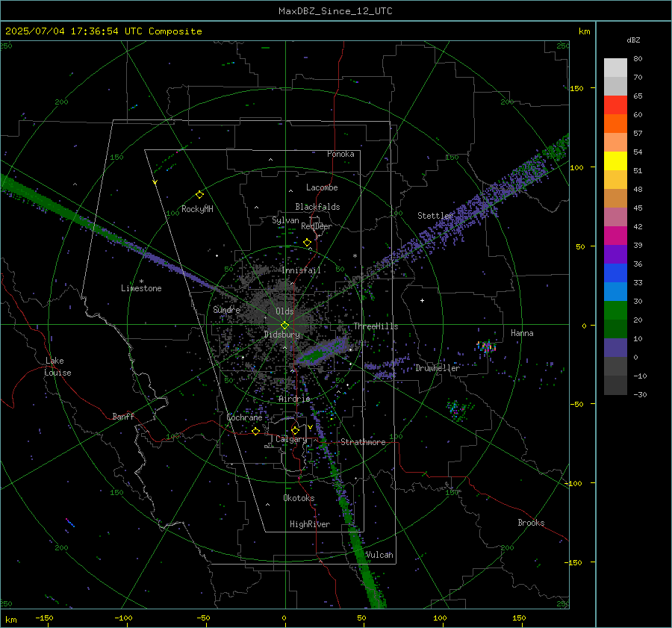The width and height of the screenshot is (672, 628).
Task: Select the ThreeHills label
Action: coord(376,326)
